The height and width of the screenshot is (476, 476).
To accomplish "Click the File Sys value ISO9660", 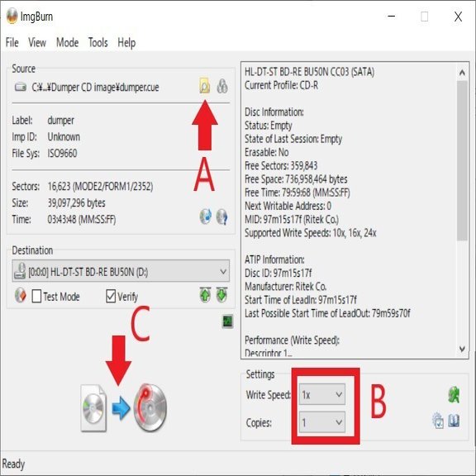I will point(62,154).
